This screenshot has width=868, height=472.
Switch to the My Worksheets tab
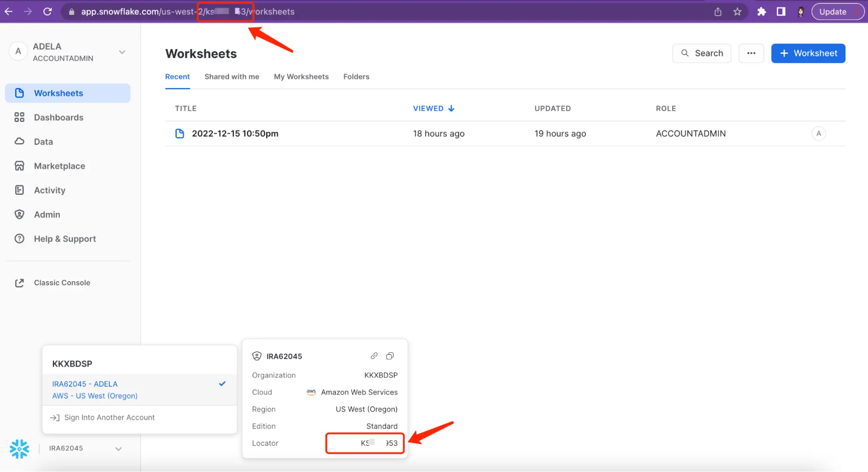pyautogui.click(x=301, y=77)
